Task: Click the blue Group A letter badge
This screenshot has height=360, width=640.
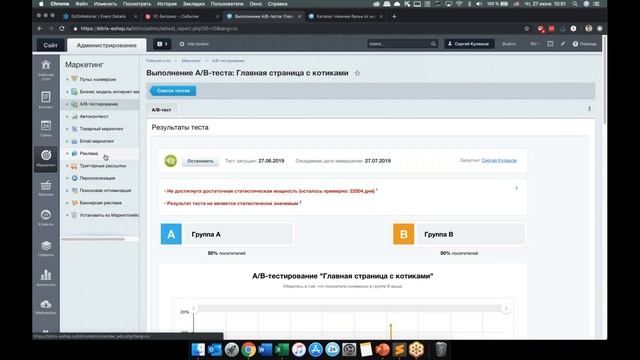Action: click(x=171, y=234)
